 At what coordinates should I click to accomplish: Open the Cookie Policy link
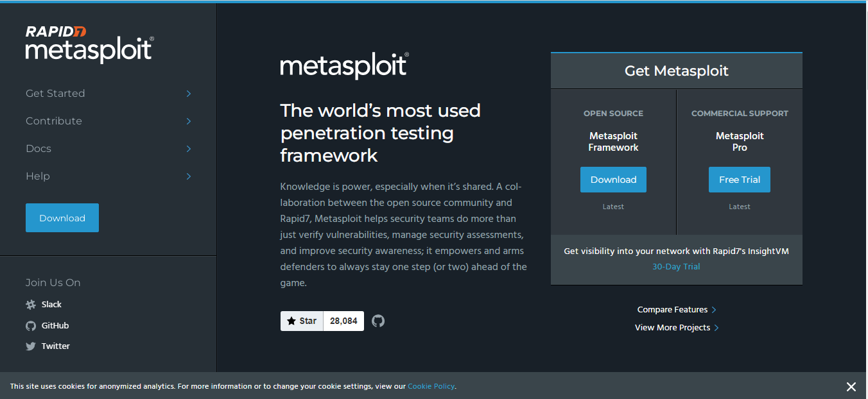431,386
